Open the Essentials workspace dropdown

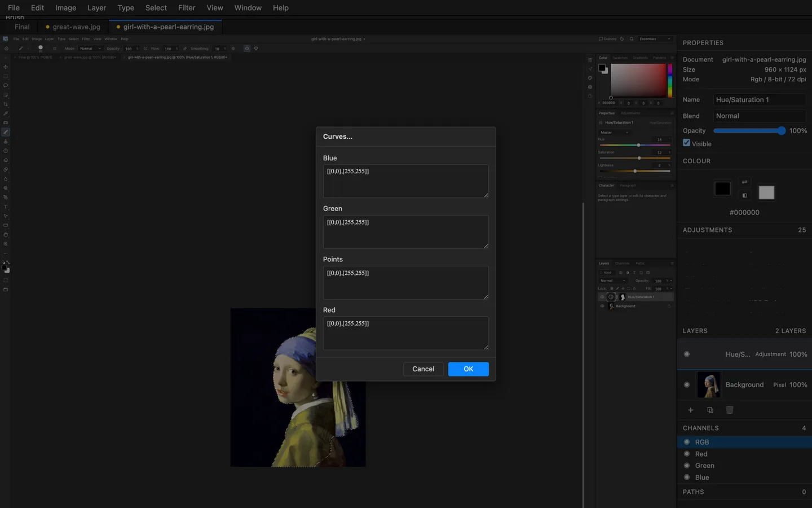click(655, 39)
